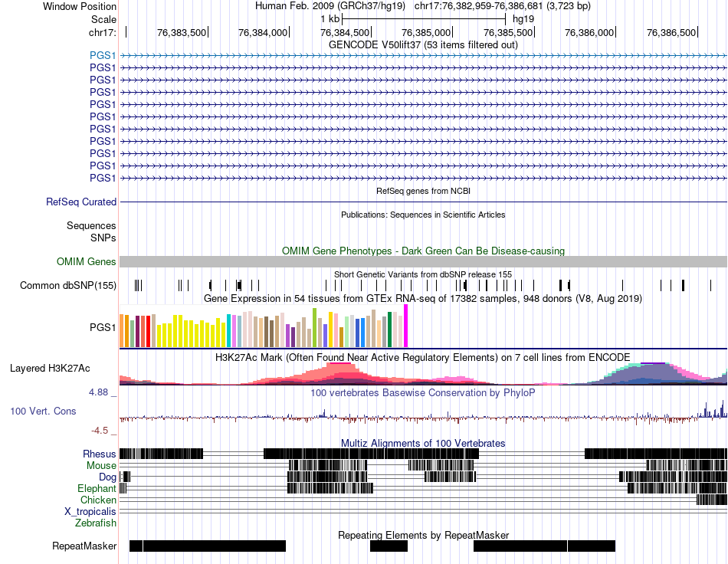
Task: Click the Dog alignment label
Action: [x=107, y=477]
